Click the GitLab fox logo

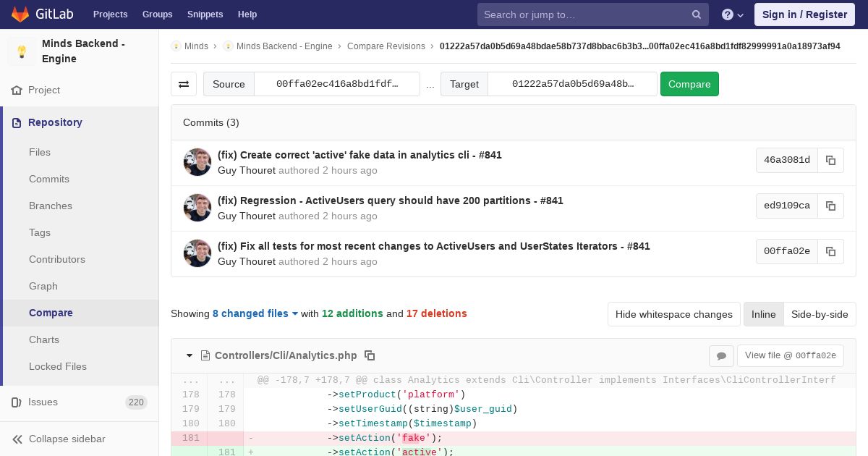pos(20,14)
